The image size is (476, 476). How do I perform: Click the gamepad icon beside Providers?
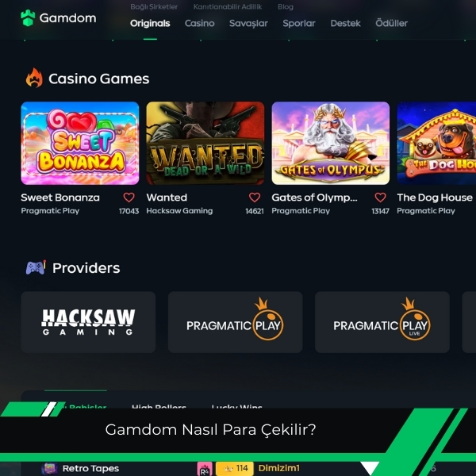pyautogui.click(x=36, y=267)
